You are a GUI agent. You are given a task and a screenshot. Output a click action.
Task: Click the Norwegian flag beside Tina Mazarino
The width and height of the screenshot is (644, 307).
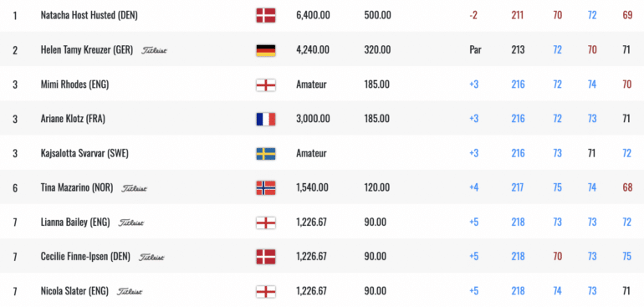266,188
